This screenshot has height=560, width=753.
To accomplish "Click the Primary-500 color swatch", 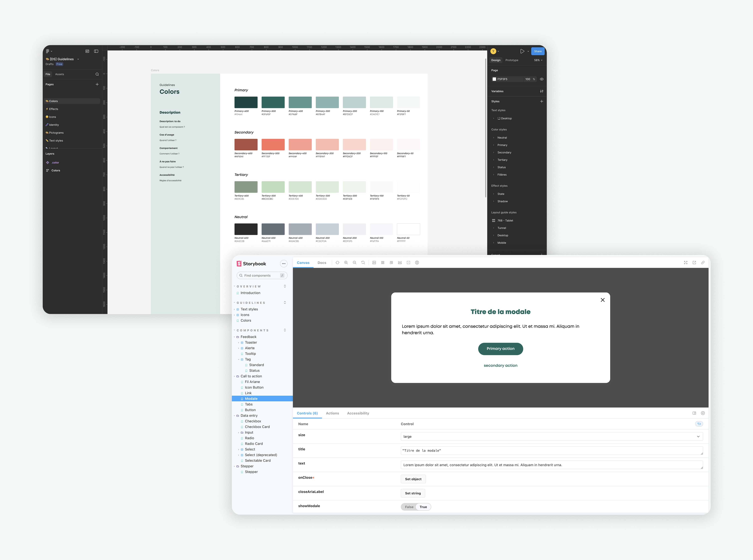I will 273,102.
